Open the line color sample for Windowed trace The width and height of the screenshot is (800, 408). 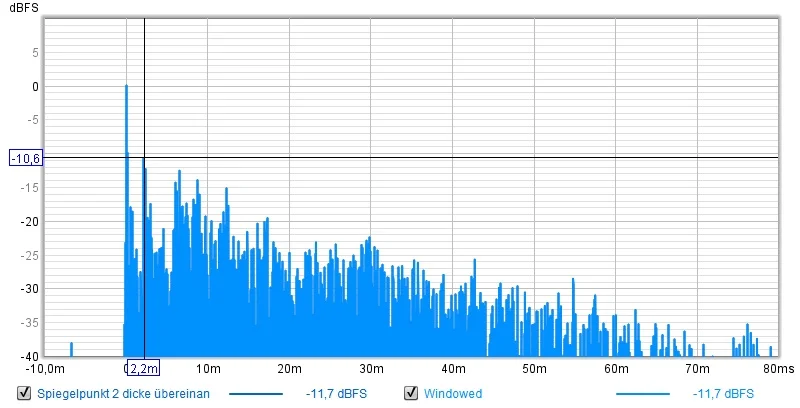coord(642,394)
